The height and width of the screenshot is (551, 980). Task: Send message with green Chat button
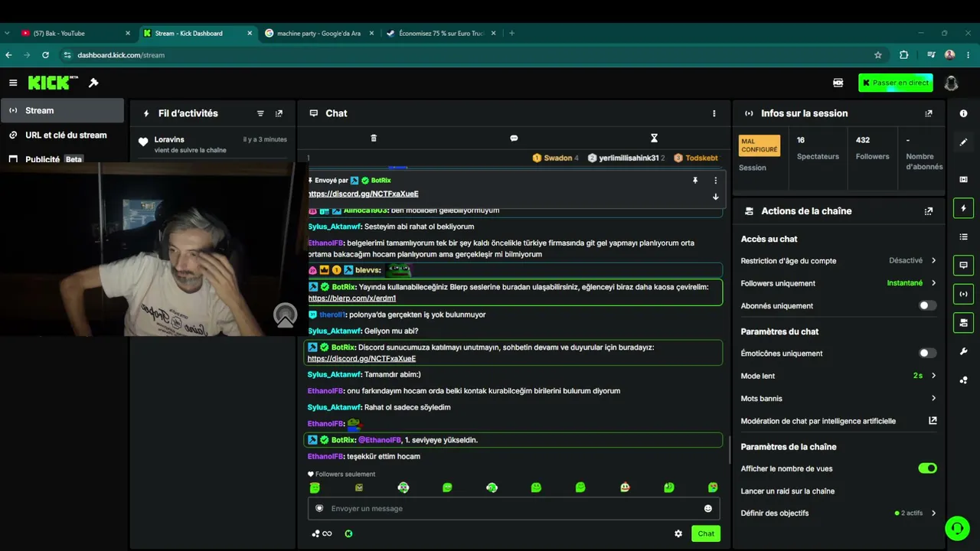pyautogui.click(x=706, y=533)
